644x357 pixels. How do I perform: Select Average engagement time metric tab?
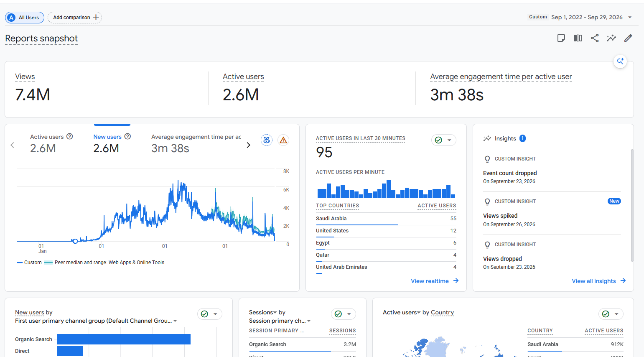point(196,144)
